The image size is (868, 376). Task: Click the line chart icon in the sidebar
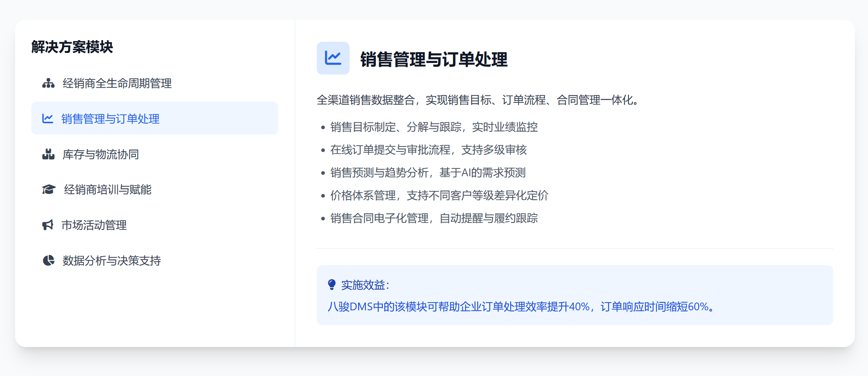point(48,119)
